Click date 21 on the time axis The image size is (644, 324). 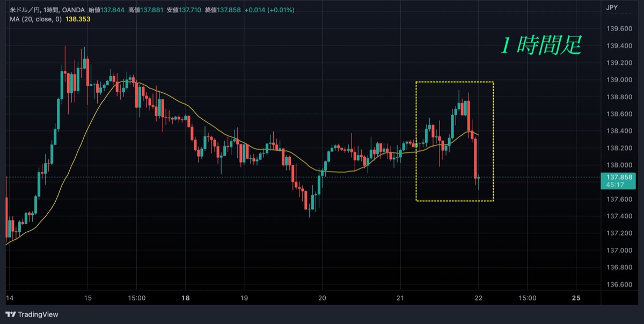point(400,298)
